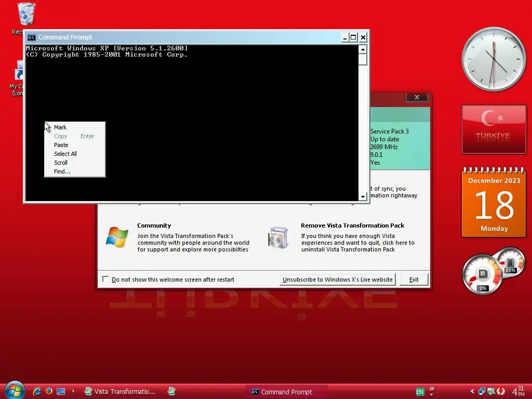Open the Recycle Bin desktop icon
Image resolution: width=532 pixels, height=399 pixels.
click(x=26, y=14)
